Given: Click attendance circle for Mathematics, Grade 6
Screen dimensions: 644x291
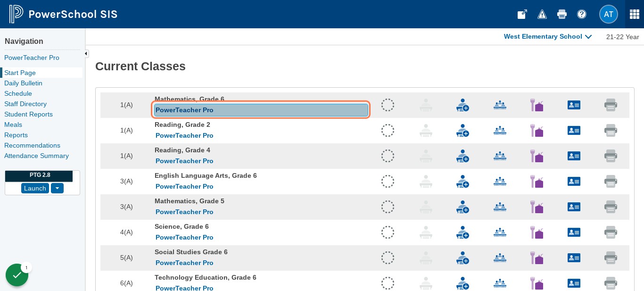Looking at the screenshot, I should 388,105.
